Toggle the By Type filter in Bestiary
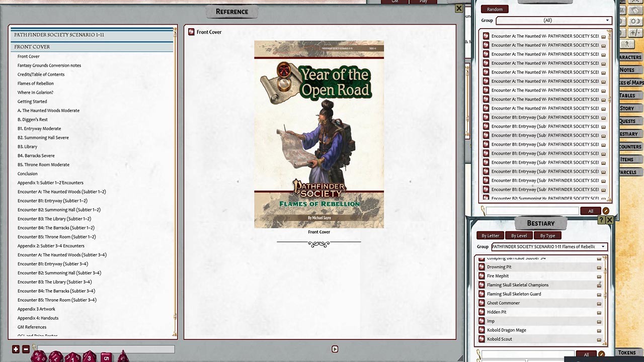Image resolution: width=644 pixels, height=362 pixels. click(x=547, y=235)
